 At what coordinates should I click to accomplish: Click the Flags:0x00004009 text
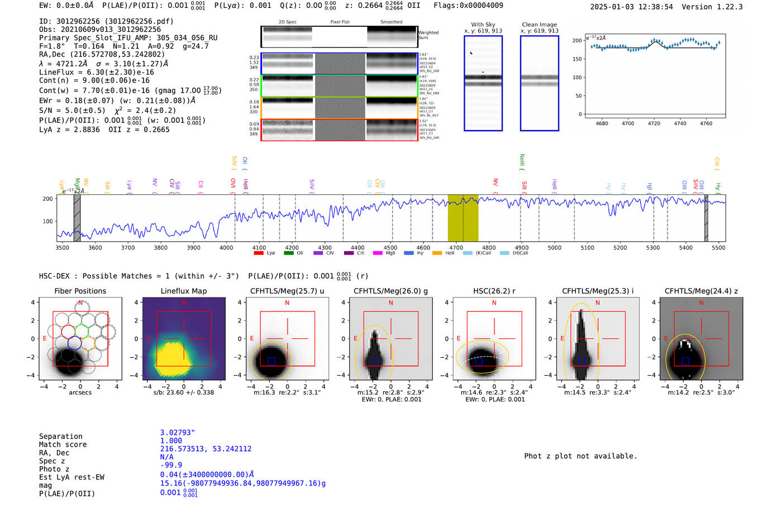[468, 6]
